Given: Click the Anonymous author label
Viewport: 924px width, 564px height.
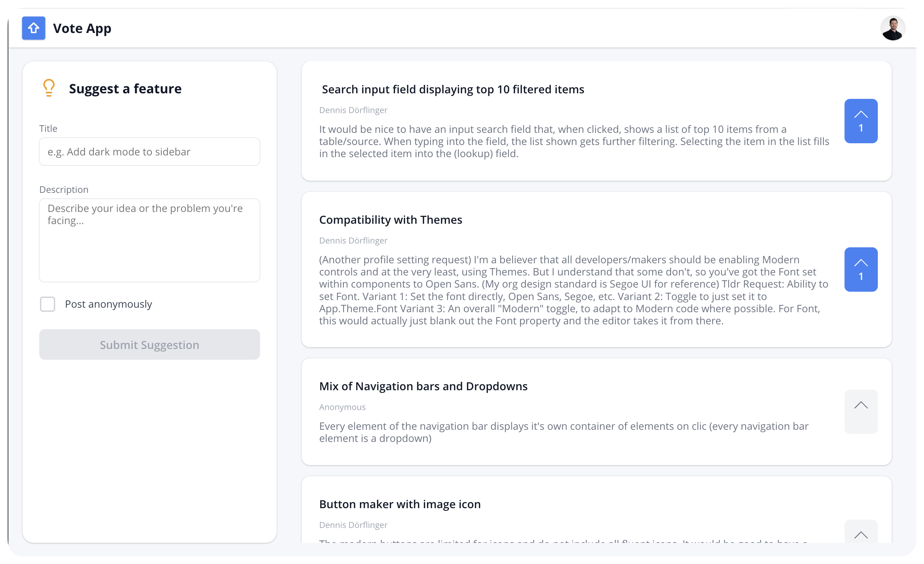Looking at the screenshot, I should [342, 407].
